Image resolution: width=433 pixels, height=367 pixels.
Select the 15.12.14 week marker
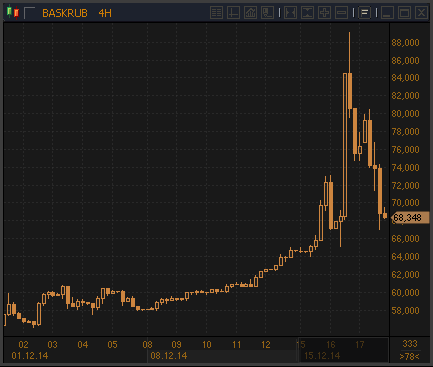pyautogui.click(x=322, y=356)
